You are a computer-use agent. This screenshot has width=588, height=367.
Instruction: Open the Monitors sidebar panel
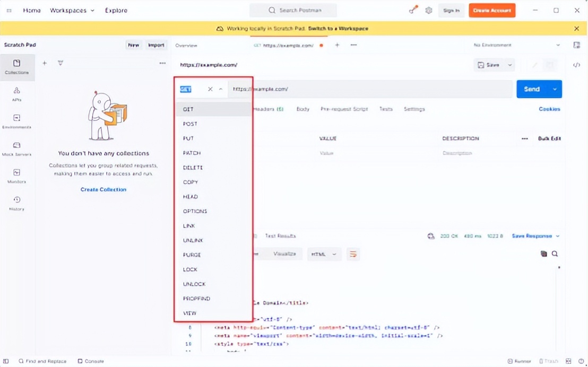pos(17,176)
